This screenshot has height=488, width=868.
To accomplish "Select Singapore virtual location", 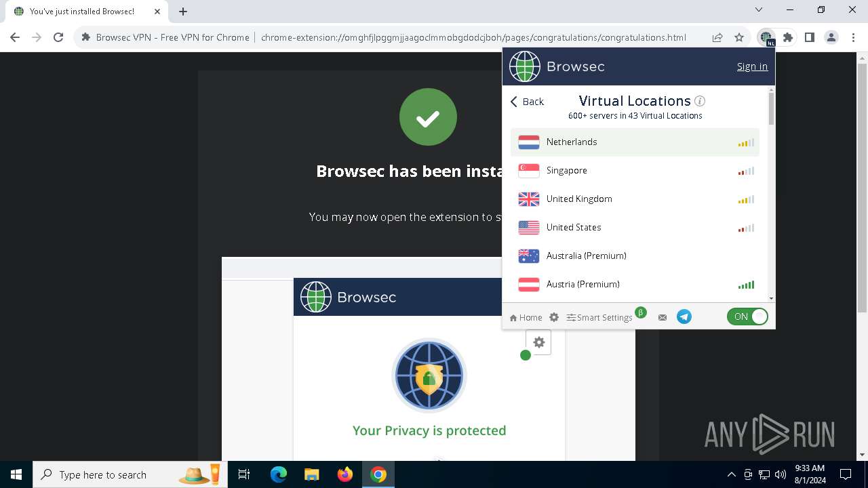I will (x=635, y=171).
